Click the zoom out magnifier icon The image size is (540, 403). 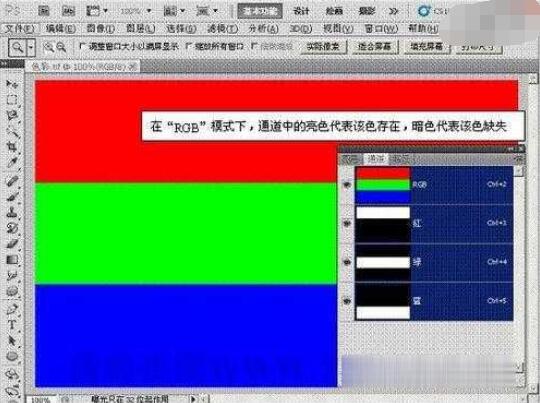point(61,47)
